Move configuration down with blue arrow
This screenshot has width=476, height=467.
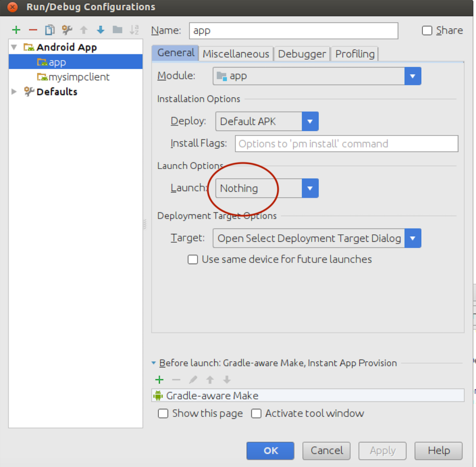[x=100, y=29]
